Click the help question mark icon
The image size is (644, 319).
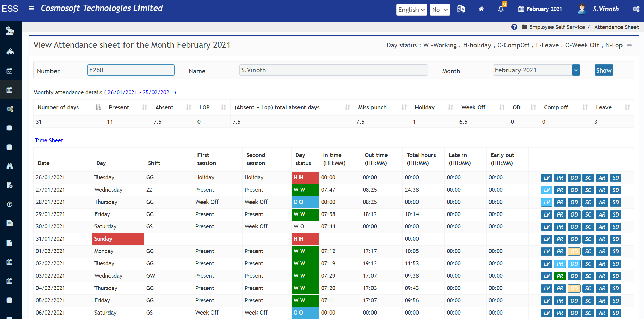coord(514,27)
